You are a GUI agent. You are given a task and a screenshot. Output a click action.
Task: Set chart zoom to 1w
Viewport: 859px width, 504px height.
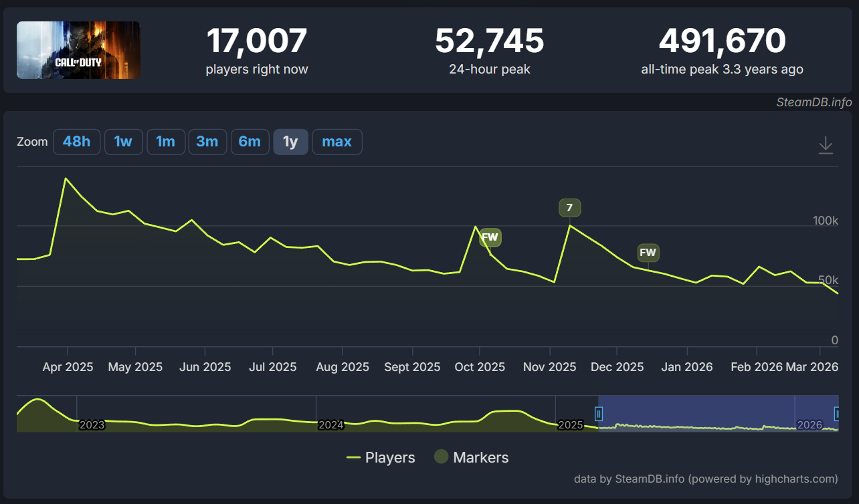click(x=123, y=142)
